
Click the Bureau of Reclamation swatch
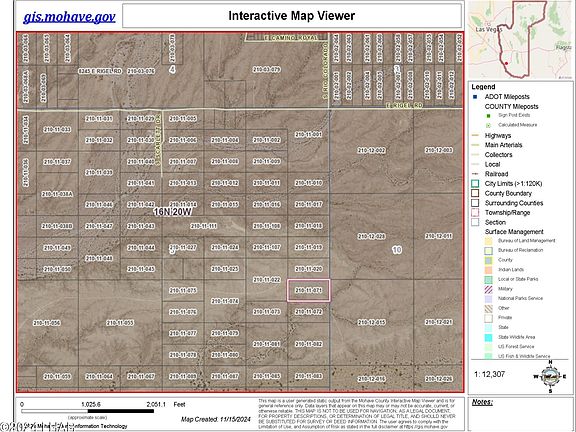point(488,251)
